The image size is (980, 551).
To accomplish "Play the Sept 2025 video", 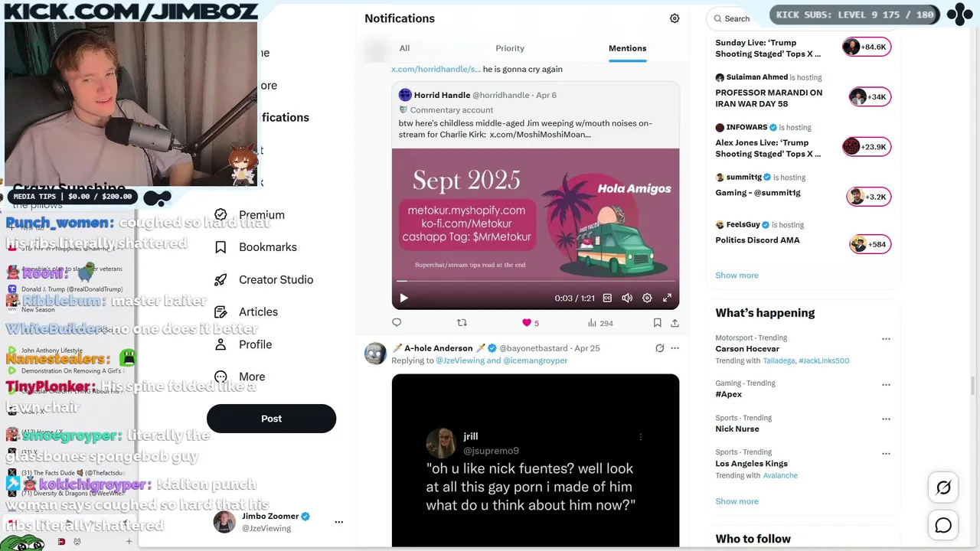I will coord(403,298).
